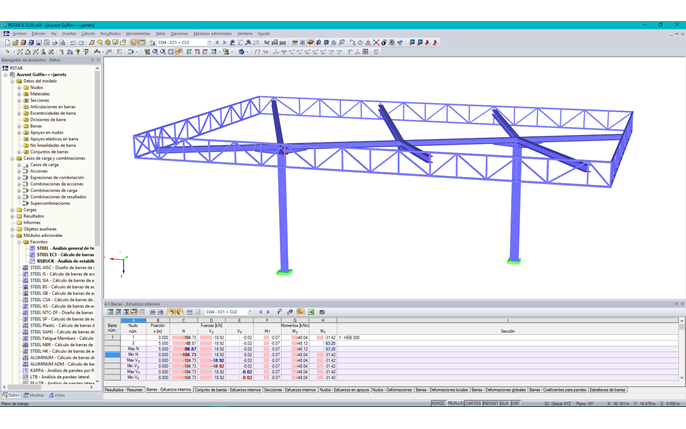The height and width of the screenshot is (429, 686).
Task: Go to previous load case in the main toolbar
Action: [217, 42]
